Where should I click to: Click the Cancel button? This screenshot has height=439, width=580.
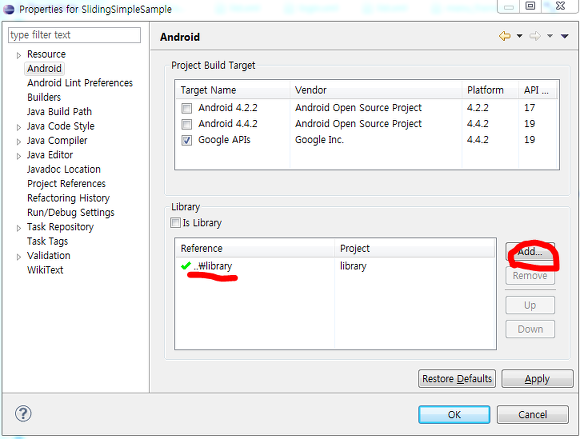[x=533, y=415]
